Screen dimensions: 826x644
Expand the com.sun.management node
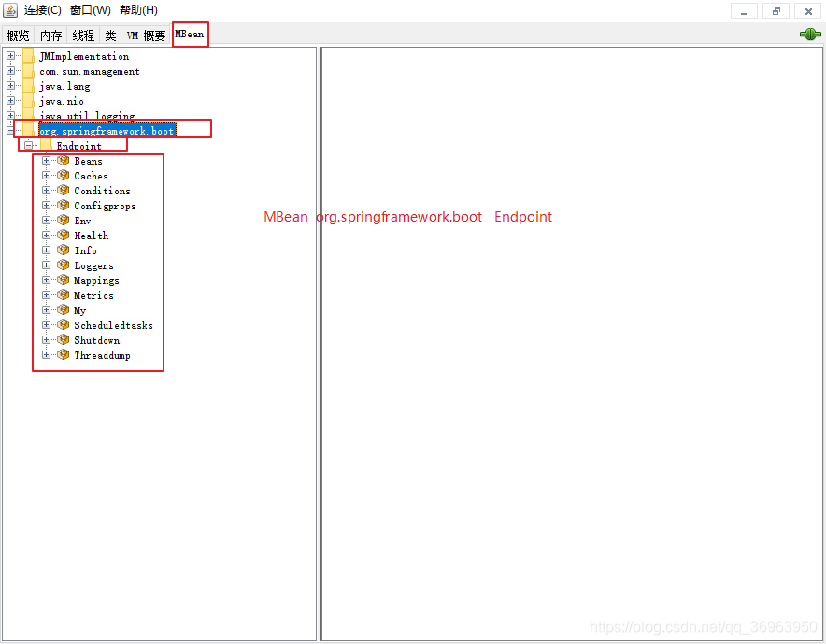click(x=10, y=70)
